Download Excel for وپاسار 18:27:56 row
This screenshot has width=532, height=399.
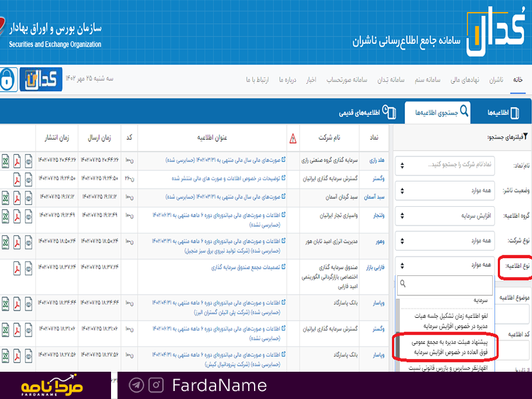pos(5,356)
